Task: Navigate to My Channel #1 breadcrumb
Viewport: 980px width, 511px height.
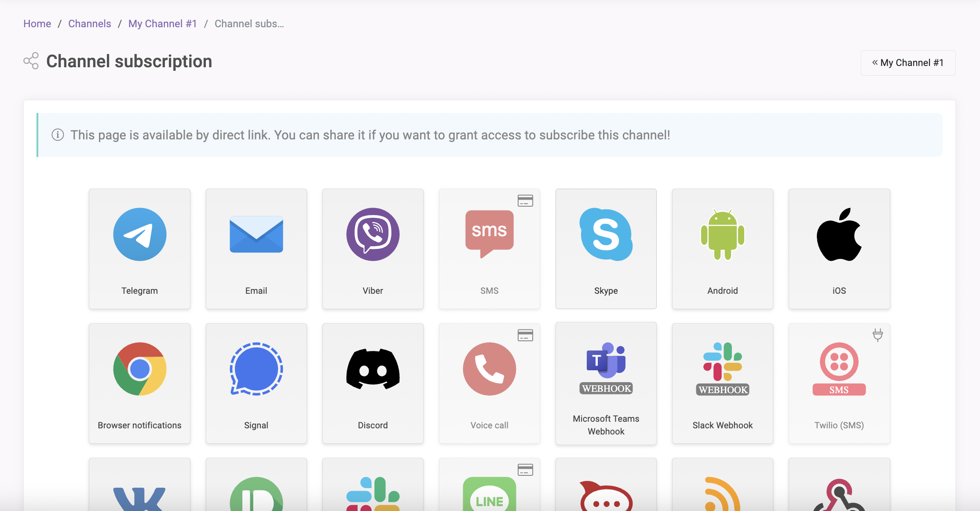Action: [x=162, y=24]
